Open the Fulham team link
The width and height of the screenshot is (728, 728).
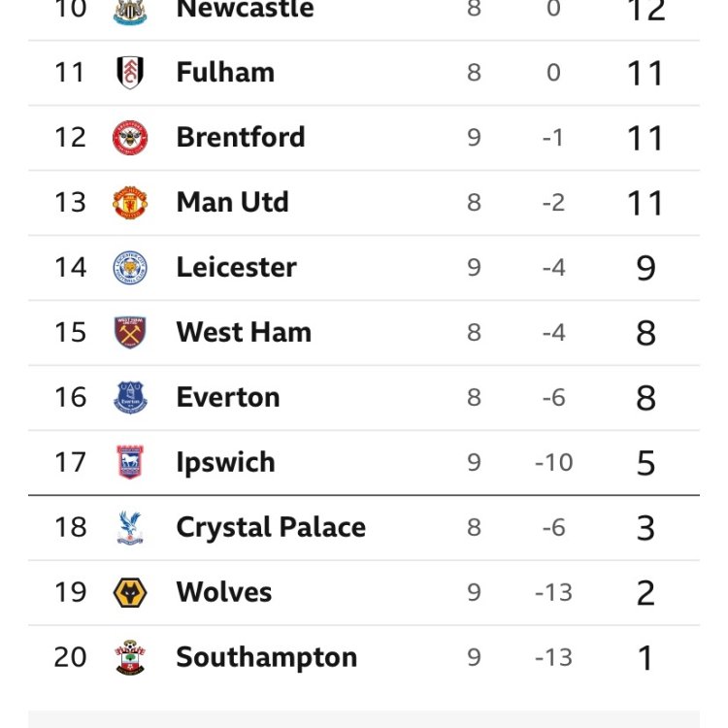pos(225,73)
